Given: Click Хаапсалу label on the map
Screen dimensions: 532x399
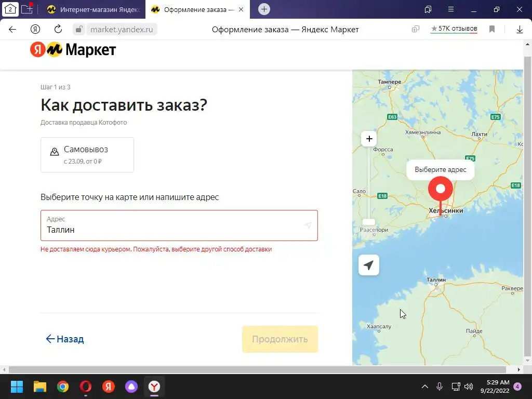Looking at the screenshot, I should 379,326.
